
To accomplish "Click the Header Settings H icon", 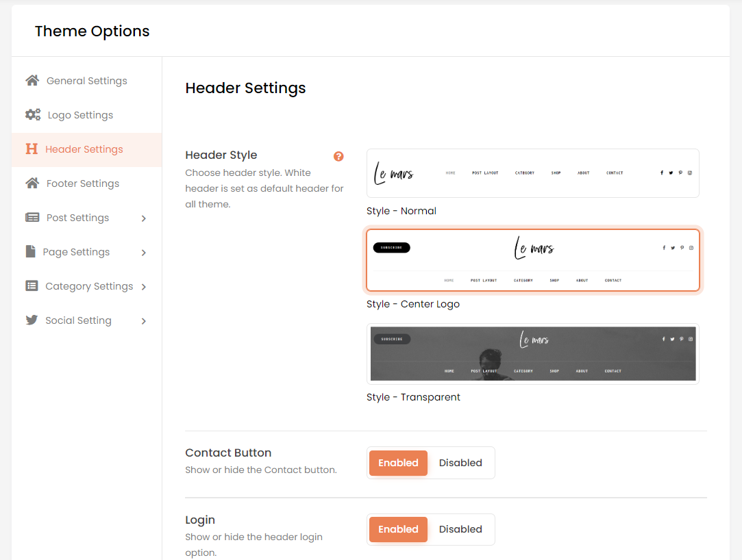I will (32, 149).
